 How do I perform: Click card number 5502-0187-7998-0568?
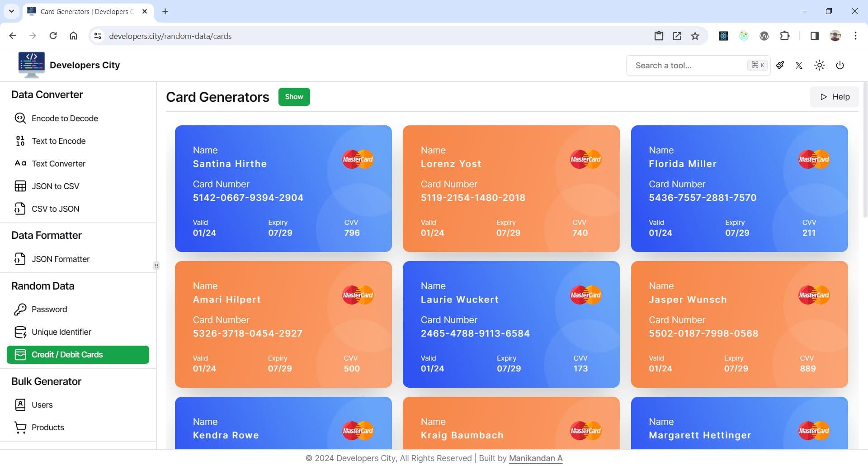click(x=703, y=333)
